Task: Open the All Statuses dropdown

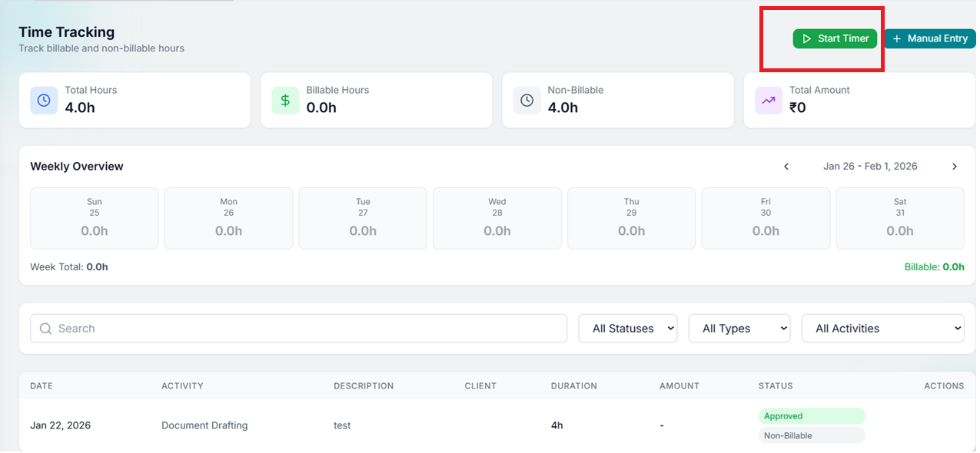Action: (628, 329)
